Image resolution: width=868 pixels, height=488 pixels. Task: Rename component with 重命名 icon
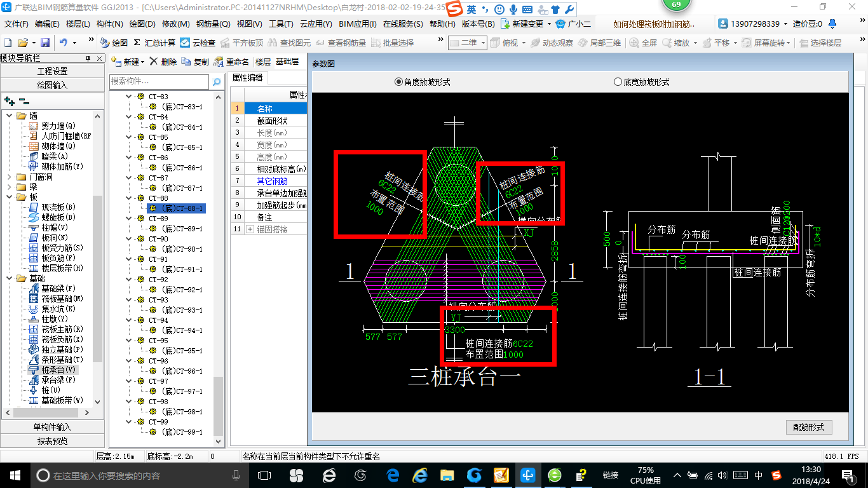tap(231, 62)
